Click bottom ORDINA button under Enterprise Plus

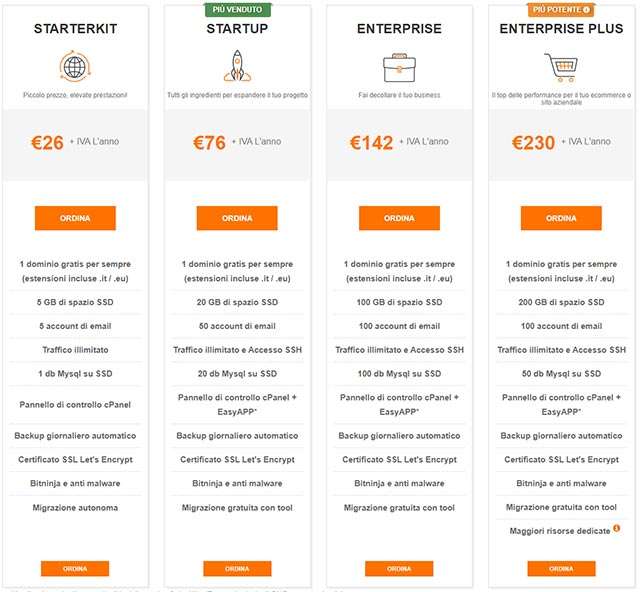pos(560,568)
